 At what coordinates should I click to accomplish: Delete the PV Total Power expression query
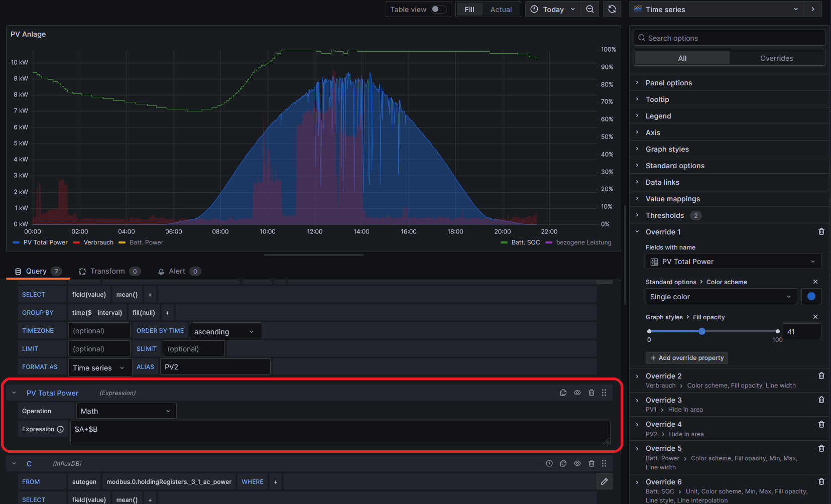click(591, 393)
